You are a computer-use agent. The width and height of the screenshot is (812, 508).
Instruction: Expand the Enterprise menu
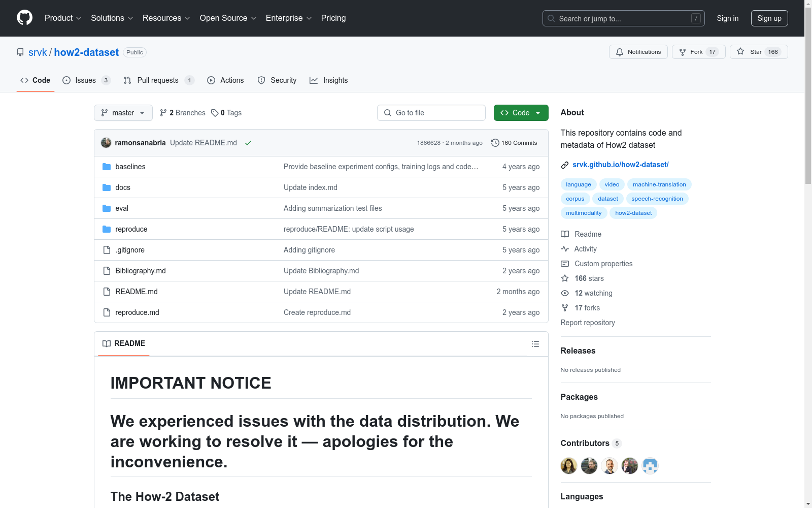point(288,18)
